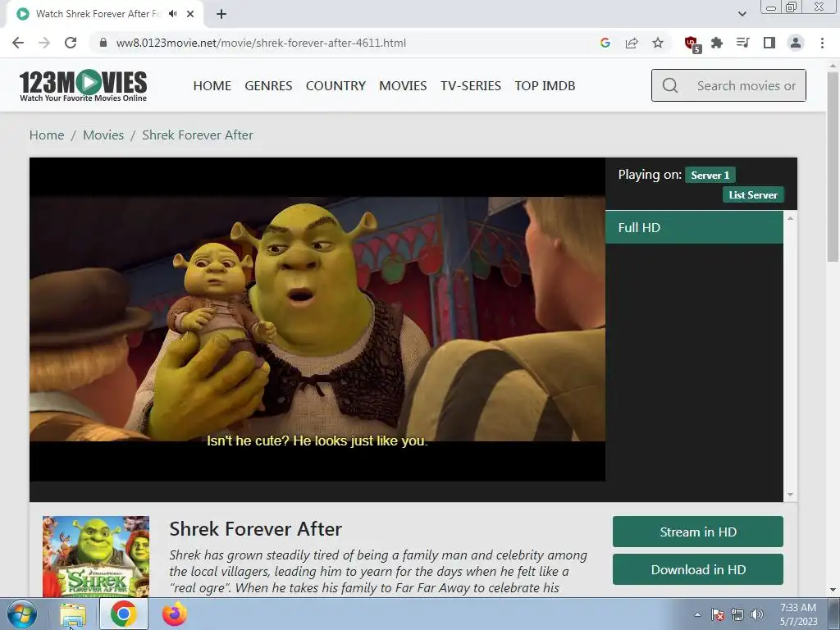Open the Chrome profile avatar
Viewport: 840px width, 630px height.
point(796,43)
